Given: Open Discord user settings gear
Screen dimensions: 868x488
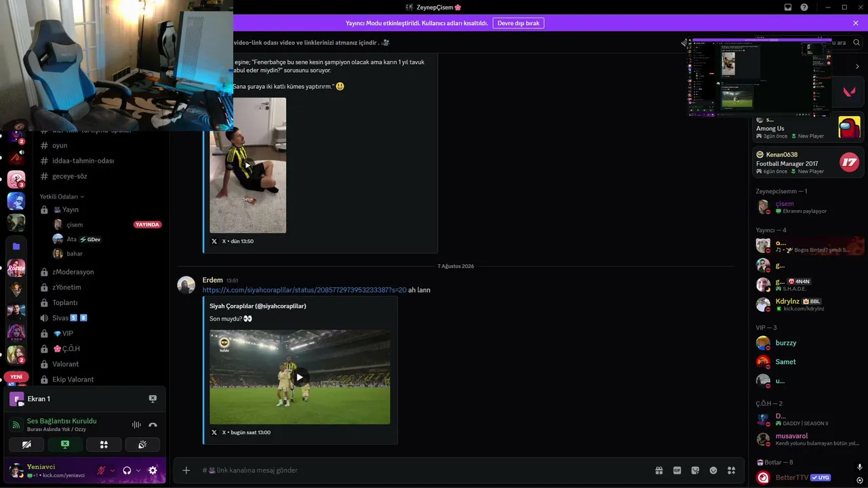Looking at the screenshot, I should coord(153,470).
